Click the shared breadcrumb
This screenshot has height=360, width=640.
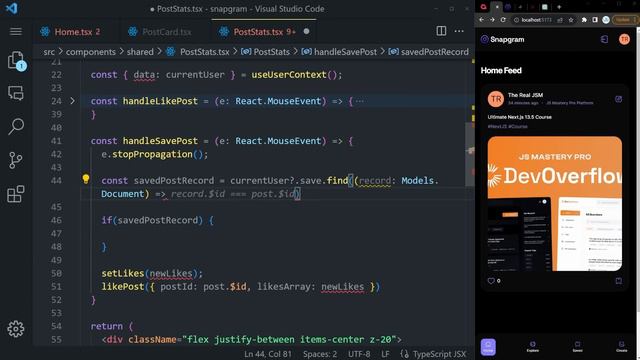140,52
